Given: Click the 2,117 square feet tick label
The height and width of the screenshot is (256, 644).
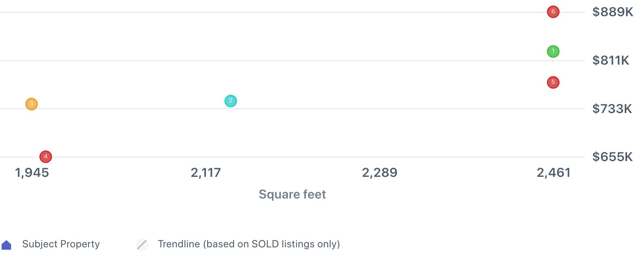Looking at the screenshot, I should pyautogui.click(x=206, y=173).
